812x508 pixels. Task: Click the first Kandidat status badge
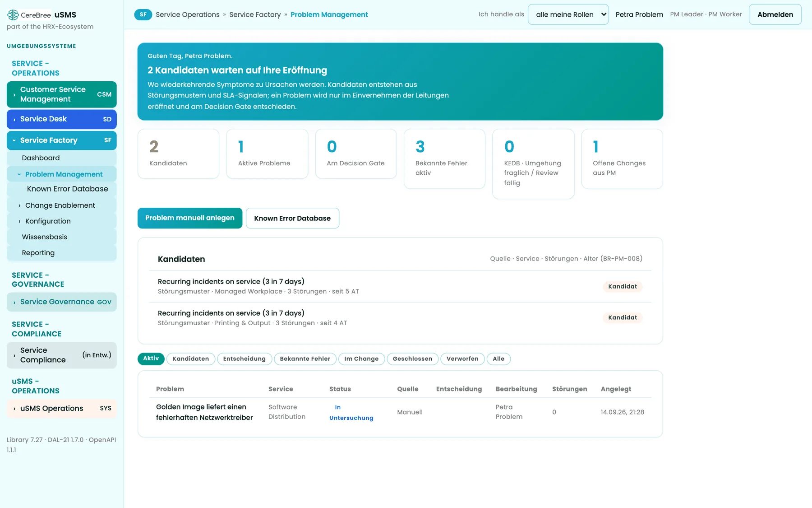(x=623, y=286)
